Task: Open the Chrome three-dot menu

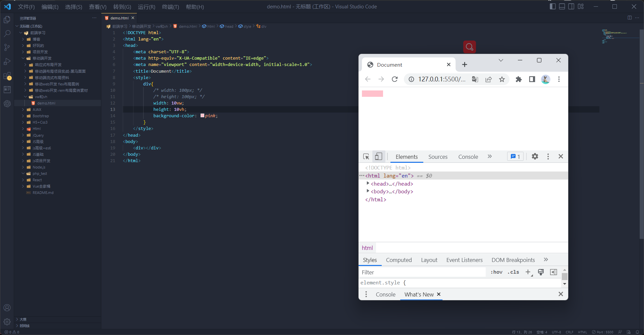Action: [x=559, y=79]
